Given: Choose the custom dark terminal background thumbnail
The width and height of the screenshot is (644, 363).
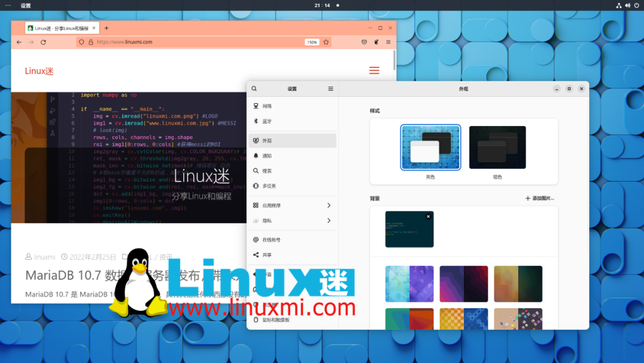Looking at the screenshot, I should coord(409,229).
